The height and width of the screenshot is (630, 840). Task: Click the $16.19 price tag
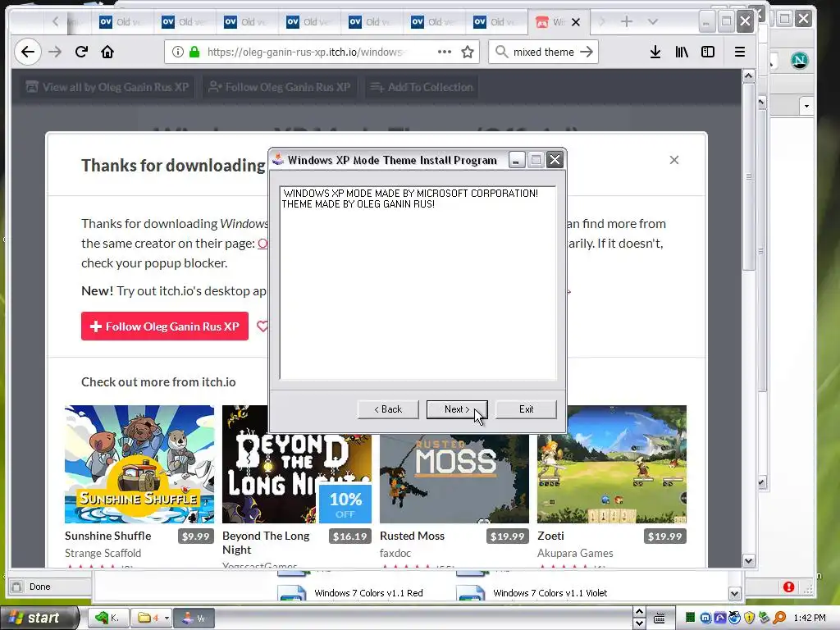[349, 536]
